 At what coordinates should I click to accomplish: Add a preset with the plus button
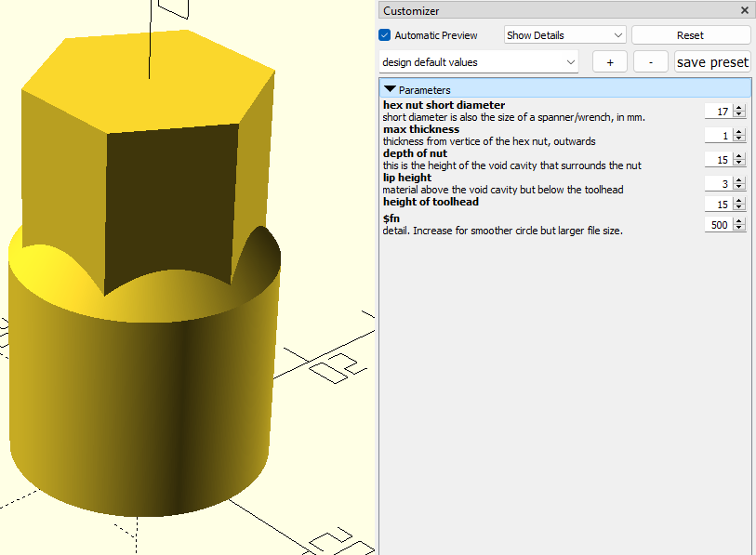coord(610,62)
